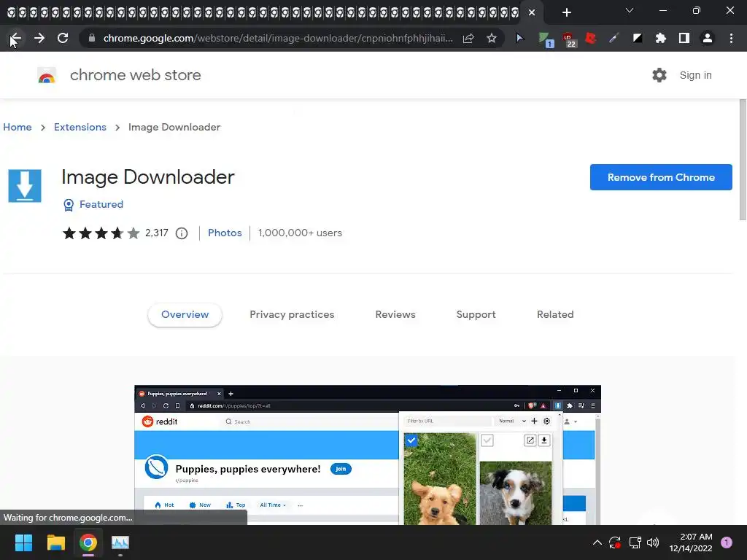The height and width of the screenshot is (560, 747).
Task: Click the 1,000,000+ users text
Action: 300,233
